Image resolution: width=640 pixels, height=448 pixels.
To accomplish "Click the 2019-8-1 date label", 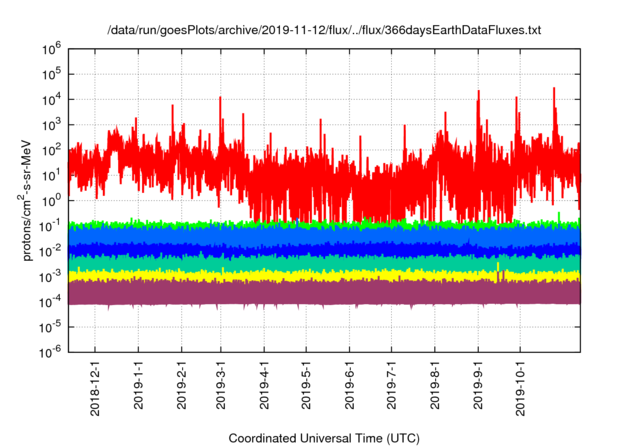I will (434, 385).
